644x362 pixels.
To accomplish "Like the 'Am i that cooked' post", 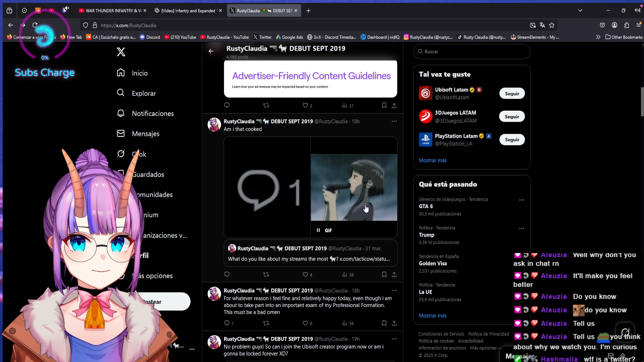I will pyautogui.click(x=305, y=275).
